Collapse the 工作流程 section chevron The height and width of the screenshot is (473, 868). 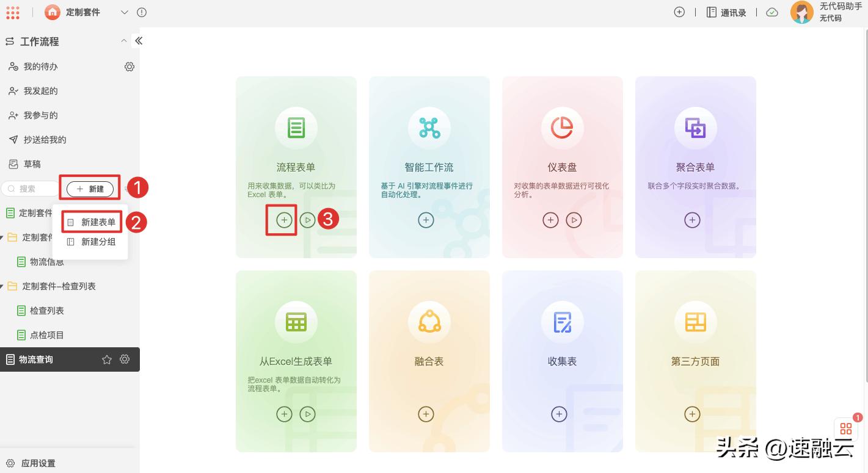tap(123, 42)
